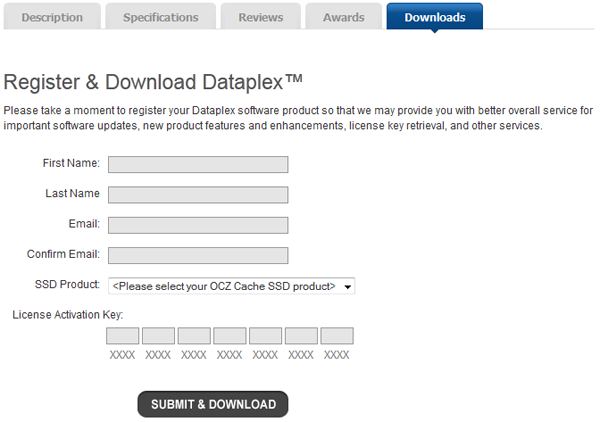600x422 pixels.
Task: Click the Register & Download Dataplex heading
Action: pyautogui.click(x=153, y=82)
